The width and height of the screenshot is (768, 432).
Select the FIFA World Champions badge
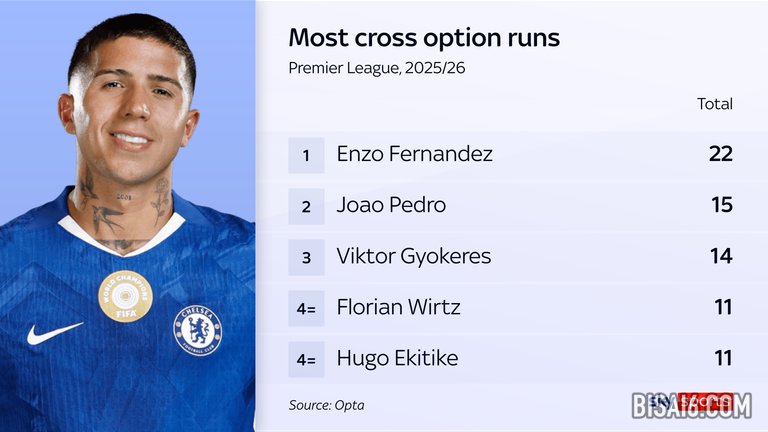(125, 297)
